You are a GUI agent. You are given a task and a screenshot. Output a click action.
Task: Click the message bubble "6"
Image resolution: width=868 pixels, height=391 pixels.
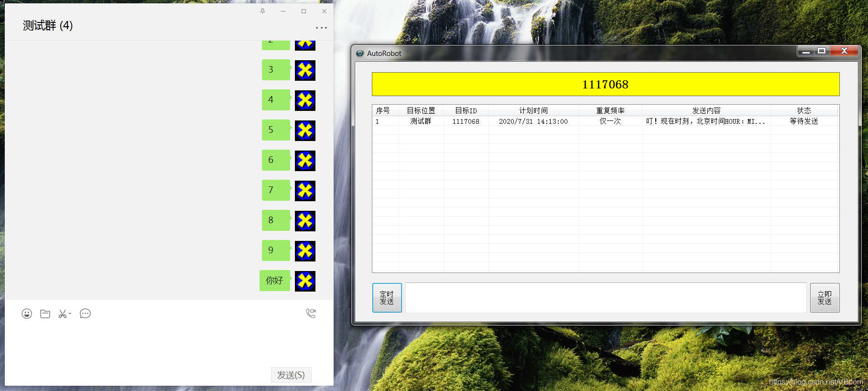276,160
